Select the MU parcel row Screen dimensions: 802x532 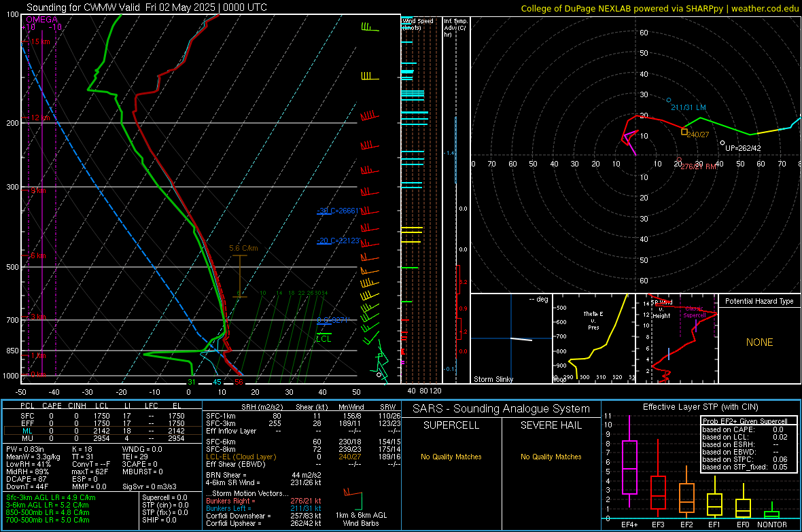point(103,438)
